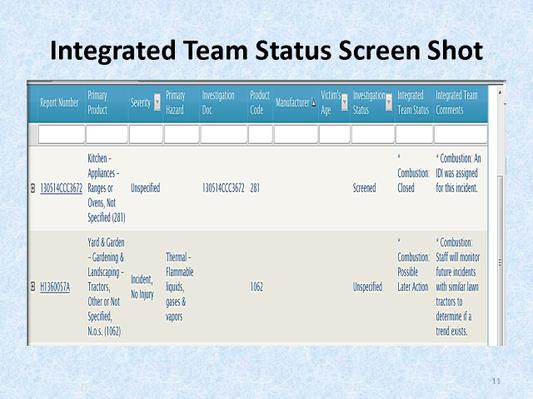
Task: Click the Manufacturer filter input
Action: (296, 134)
